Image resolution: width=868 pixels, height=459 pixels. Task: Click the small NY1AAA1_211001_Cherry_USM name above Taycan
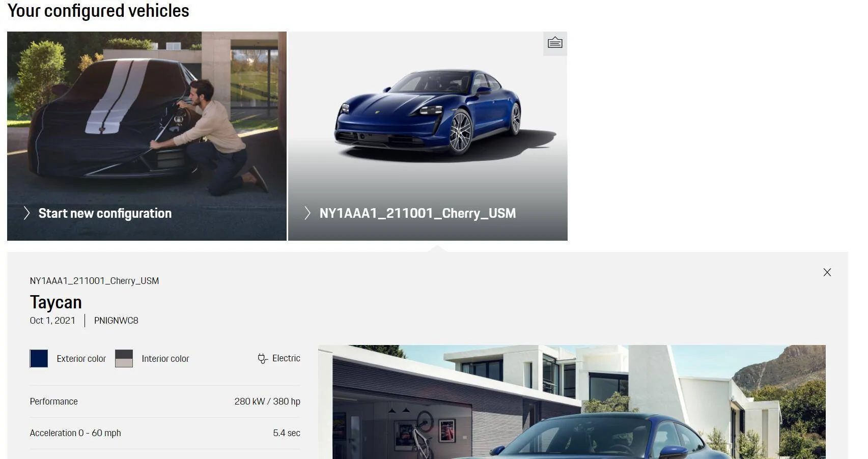click(x=94, y=281)
